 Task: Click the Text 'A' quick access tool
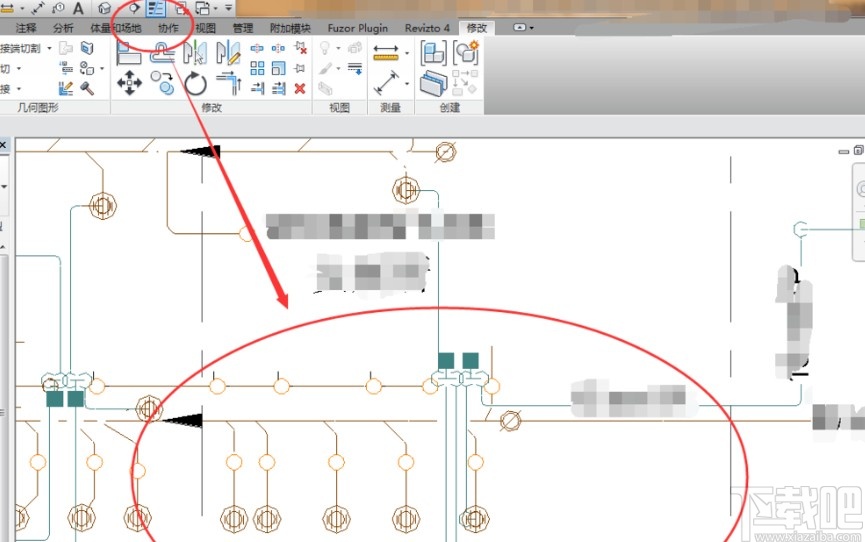pos(78,8)
